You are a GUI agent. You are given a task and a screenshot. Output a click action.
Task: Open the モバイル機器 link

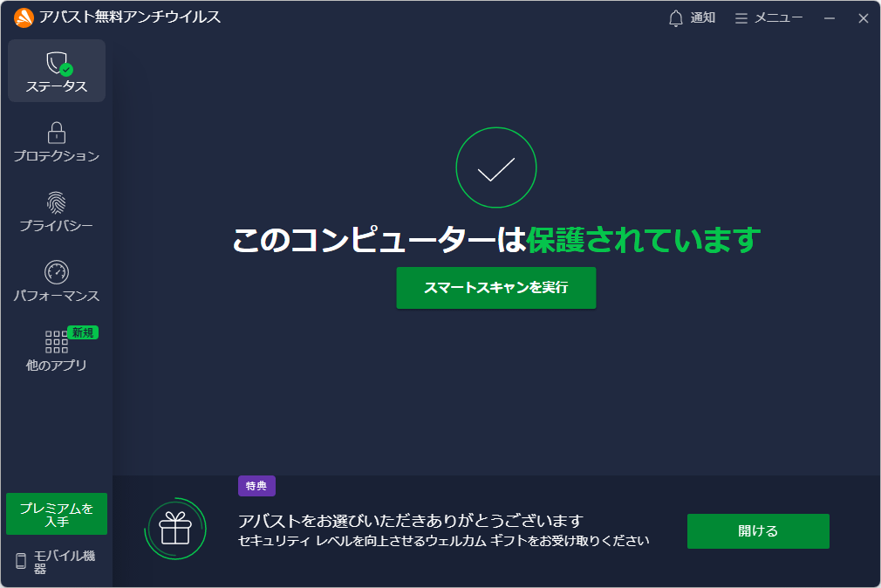(x=56, y=561)
